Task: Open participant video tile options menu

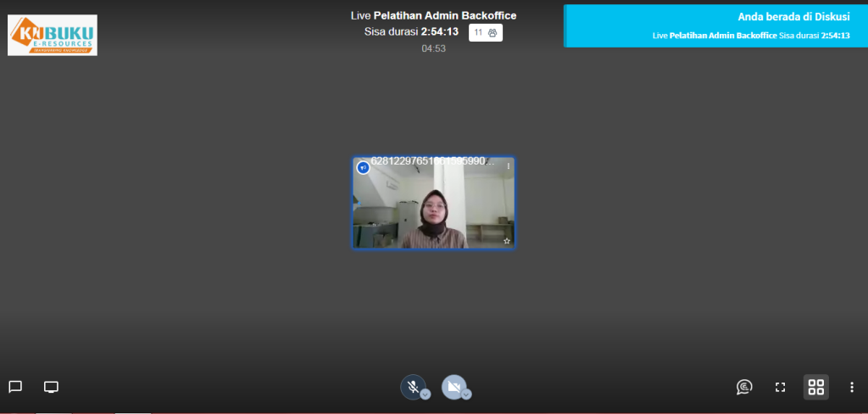Action: click(509, 166)
